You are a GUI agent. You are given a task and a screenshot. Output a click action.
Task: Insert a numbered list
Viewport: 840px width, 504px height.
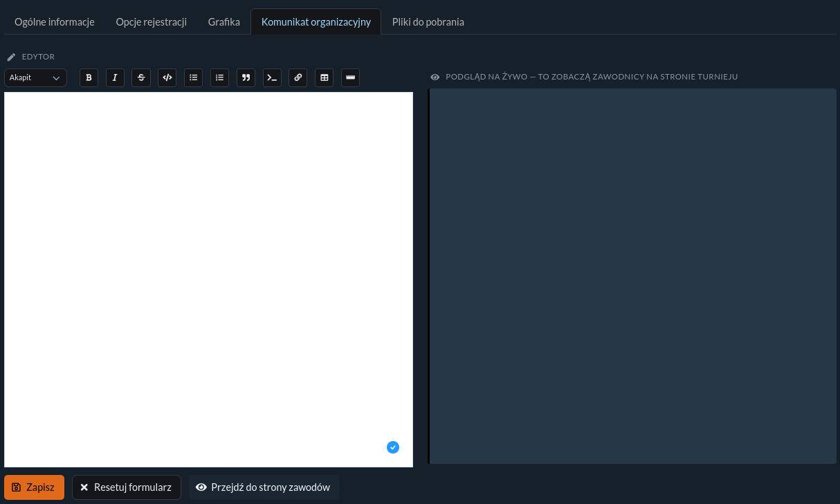click(x=219, y=77)
